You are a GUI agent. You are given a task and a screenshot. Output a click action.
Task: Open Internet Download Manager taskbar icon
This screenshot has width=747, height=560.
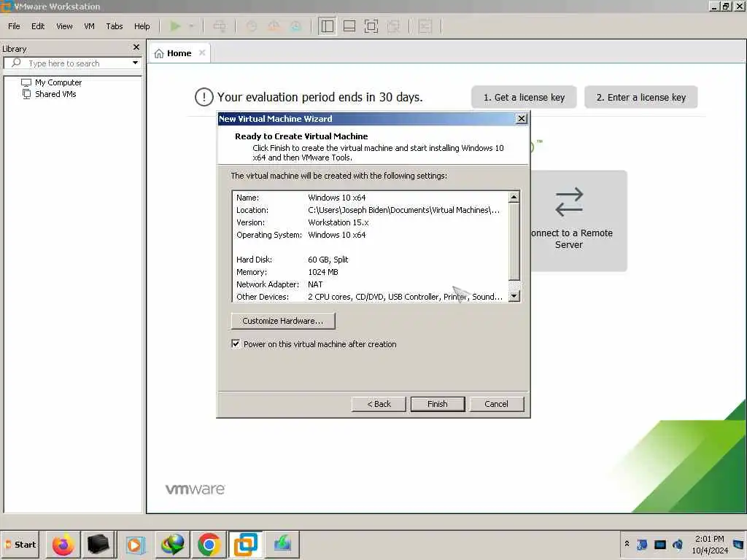(x=172, y=544)
